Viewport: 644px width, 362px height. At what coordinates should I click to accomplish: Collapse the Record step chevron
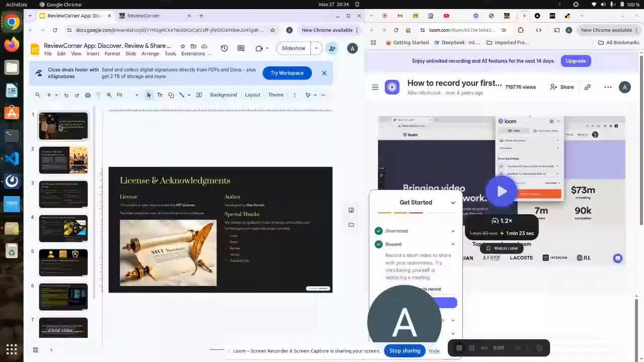click(x=453, y=244)
